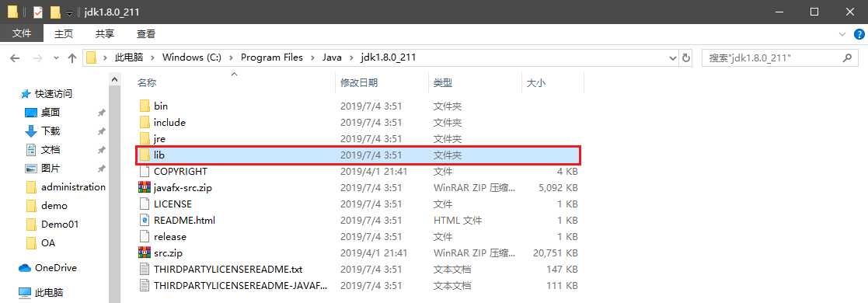
Task: Refresh the current folder view
Action: click(x=686, y=57)
